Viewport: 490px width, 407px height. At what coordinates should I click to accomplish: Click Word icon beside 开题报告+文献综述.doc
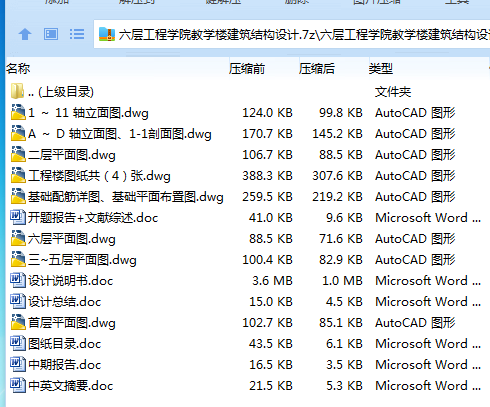(x=18, y=217)
